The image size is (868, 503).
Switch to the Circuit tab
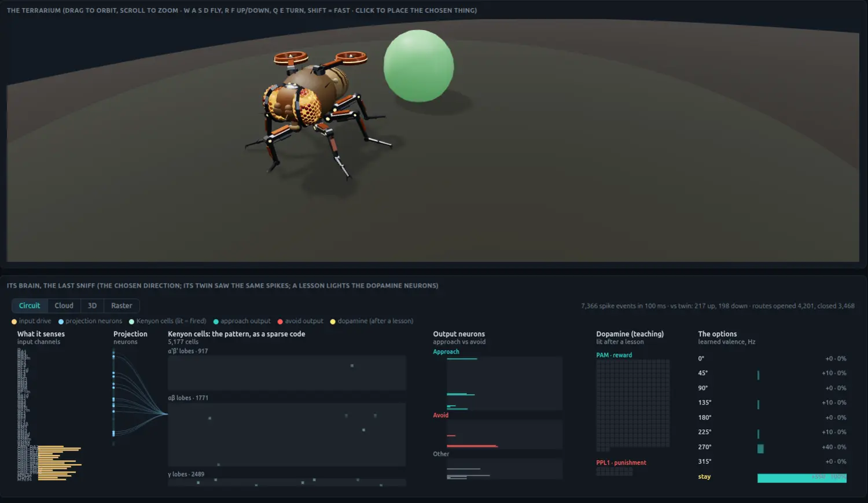[x=30, y=306]
